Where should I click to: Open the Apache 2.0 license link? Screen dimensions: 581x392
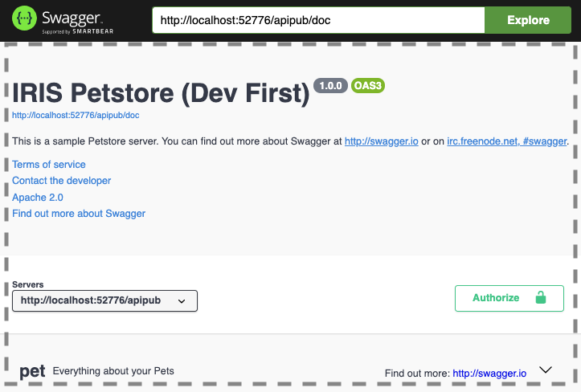(38, 198)
